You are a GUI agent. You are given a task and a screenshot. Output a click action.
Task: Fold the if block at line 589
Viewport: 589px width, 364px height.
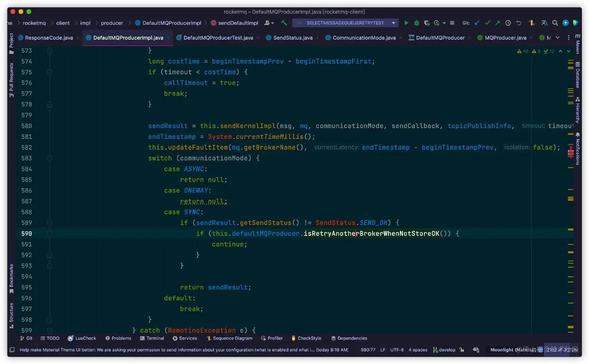49,223
